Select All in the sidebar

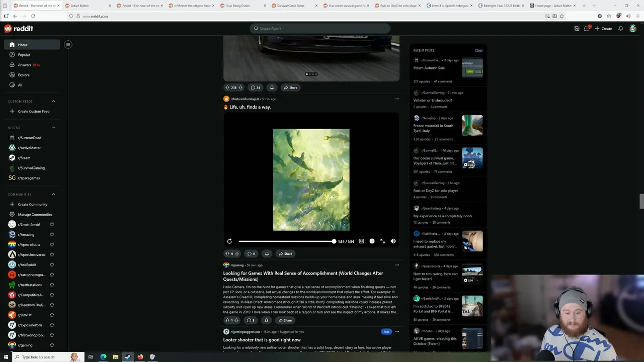(32, 85)
